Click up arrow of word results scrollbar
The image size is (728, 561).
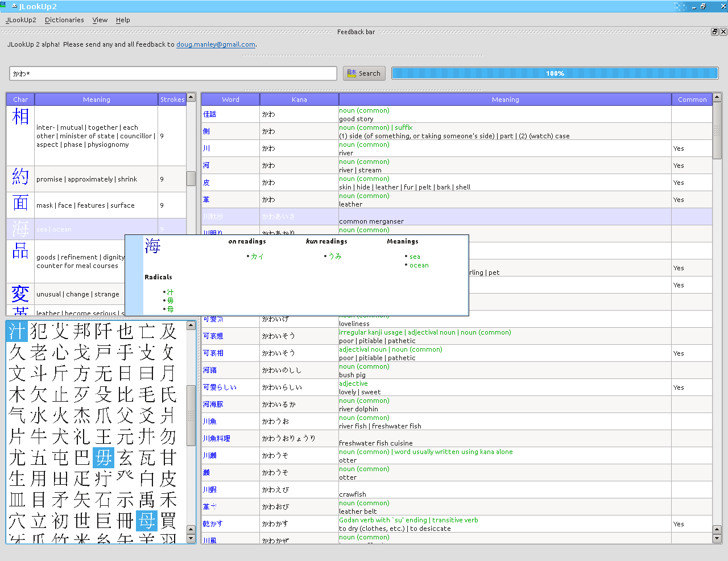click(717, 97)
